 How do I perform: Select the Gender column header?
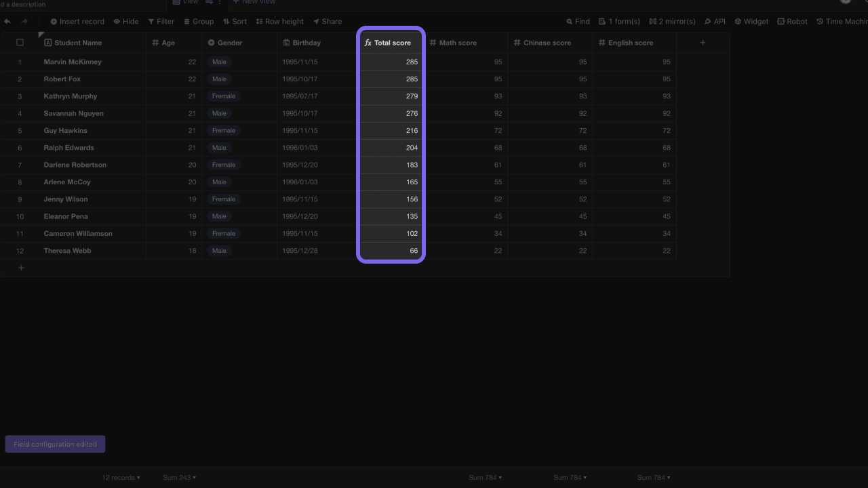(x=239, y=43)
